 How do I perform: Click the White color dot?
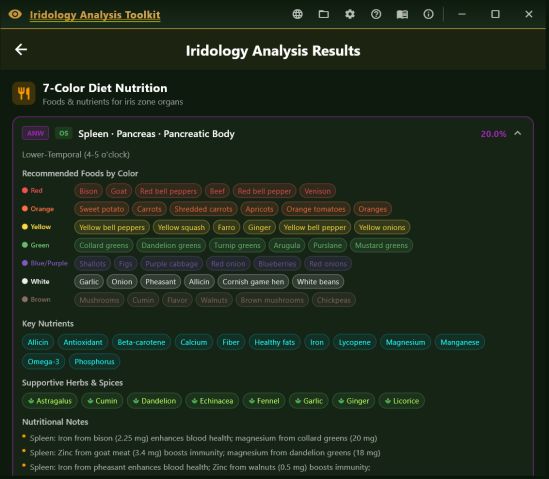pos(25,282)
